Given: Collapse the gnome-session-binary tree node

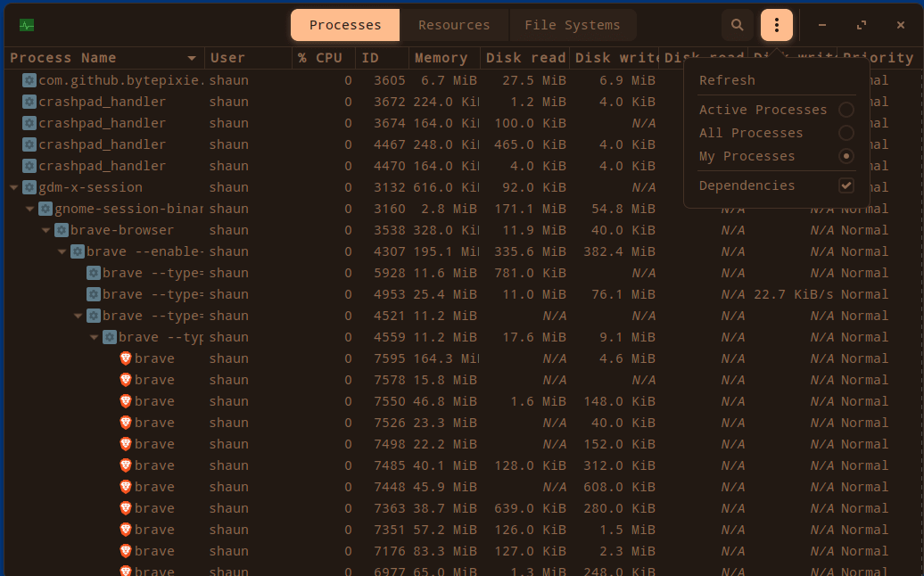Looking at the screenshot, I should click(x=30, y=209).
